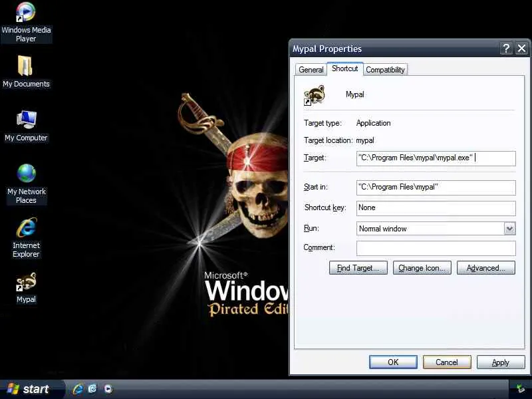Confirm with the OK button
The image size is (532, 399).
tap(393, 362)
